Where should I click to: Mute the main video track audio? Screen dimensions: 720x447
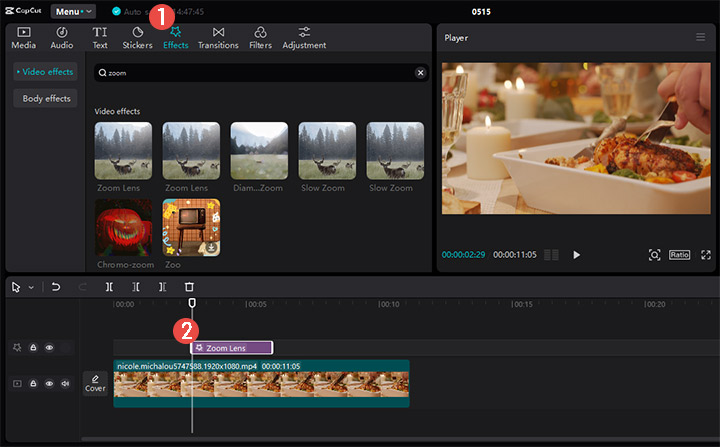65,383
